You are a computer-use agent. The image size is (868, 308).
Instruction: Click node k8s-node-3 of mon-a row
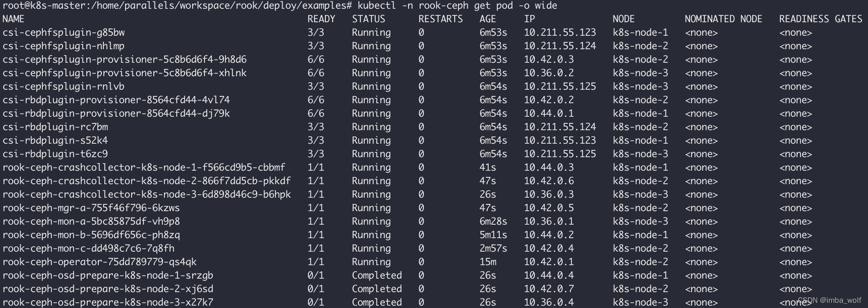[x=640, y=221]
